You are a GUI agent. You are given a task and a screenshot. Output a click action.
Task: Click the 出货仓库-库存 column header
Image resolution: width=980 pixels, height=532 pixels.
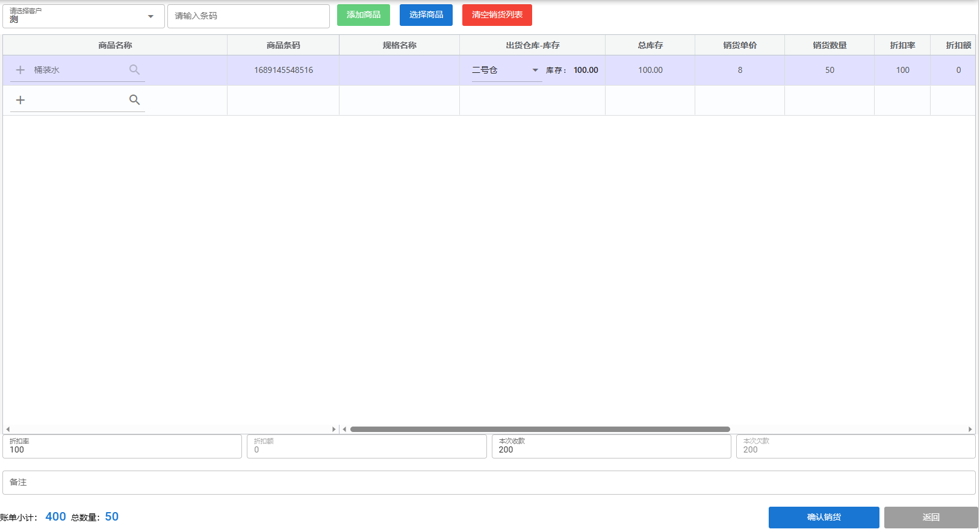point(532,45)
